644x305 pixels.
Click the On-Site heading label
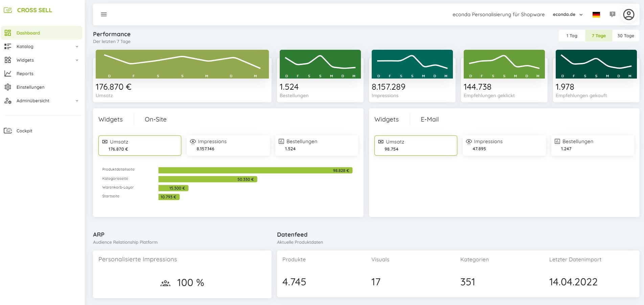(x=156, y=119)
